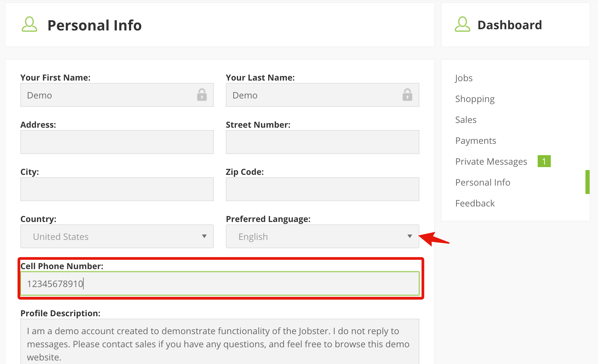Image resolution: width=598 pixels, height=364 pixels.
Task: Click the Street Number label
Action: coord(258,125)
